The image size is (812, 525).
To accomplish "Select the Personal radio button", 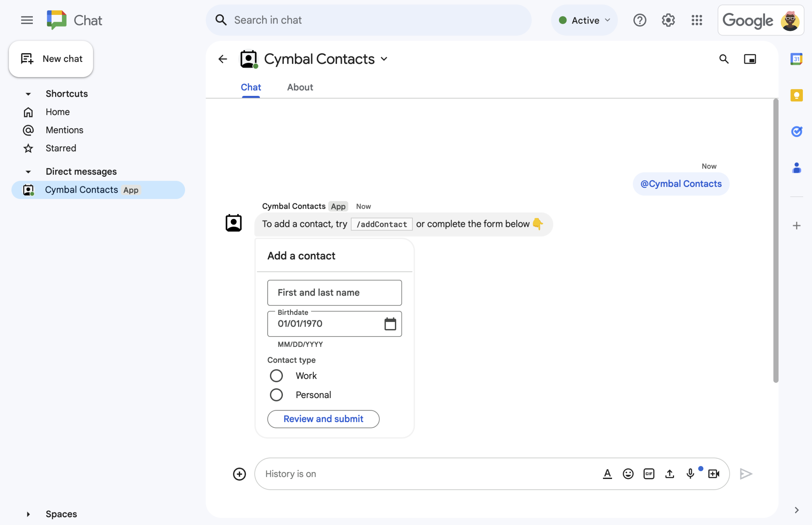I will point(275,394).
